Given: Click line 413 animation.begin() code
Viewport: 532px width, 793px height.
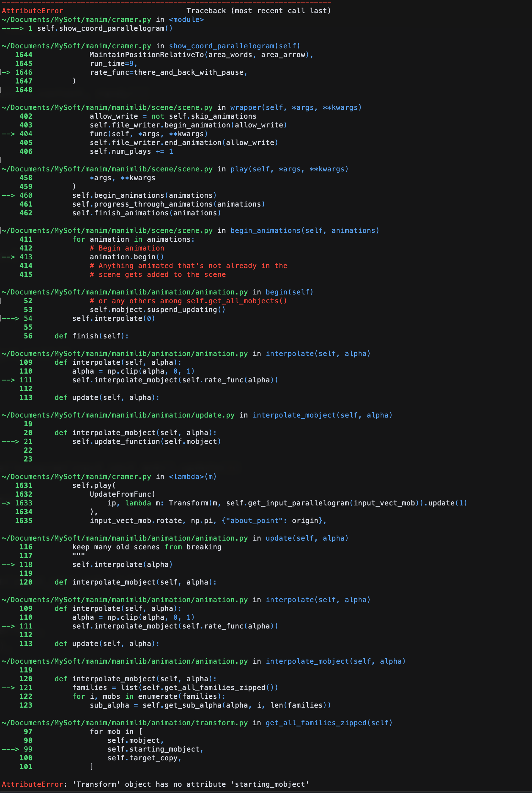Looking at the screenshot, I should 127,257.
